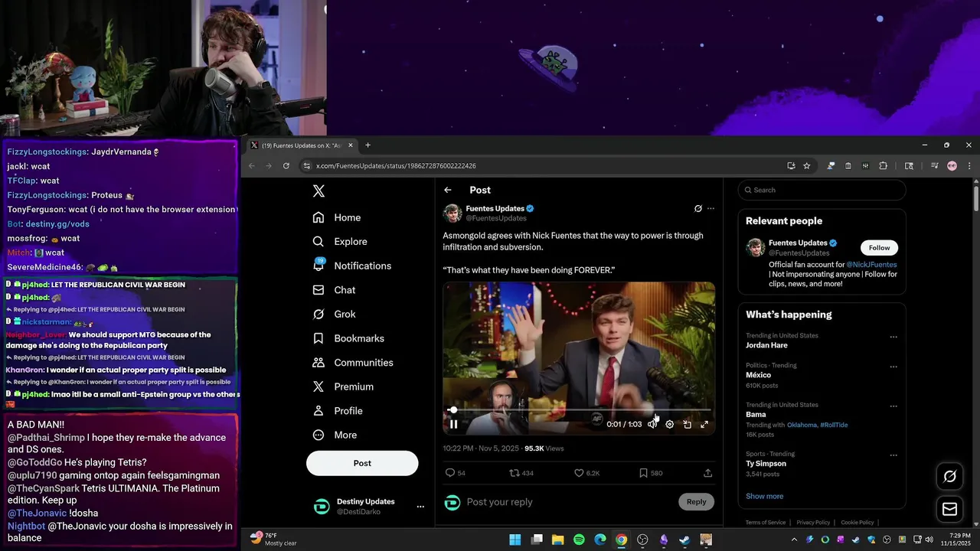This screenshot has width=980, height=551.
Task: Show hidden system tray icons
Action: pos(795,540)
